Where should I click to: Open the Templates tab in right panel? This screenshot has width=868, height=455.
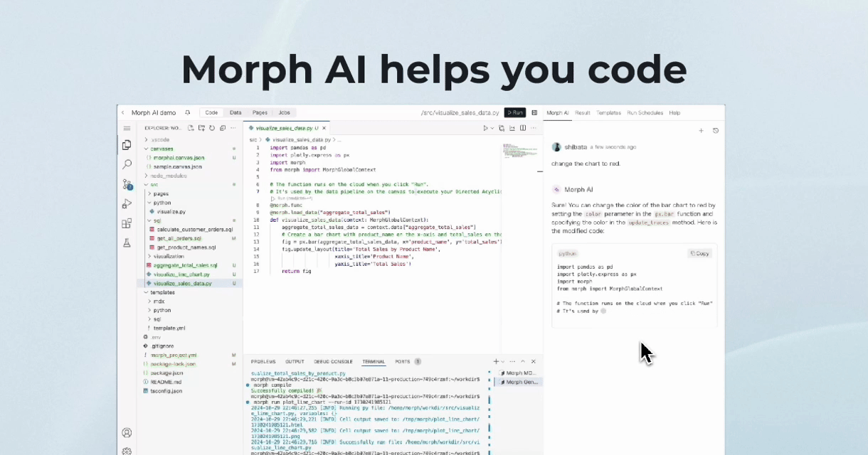(x=608, y=112)
